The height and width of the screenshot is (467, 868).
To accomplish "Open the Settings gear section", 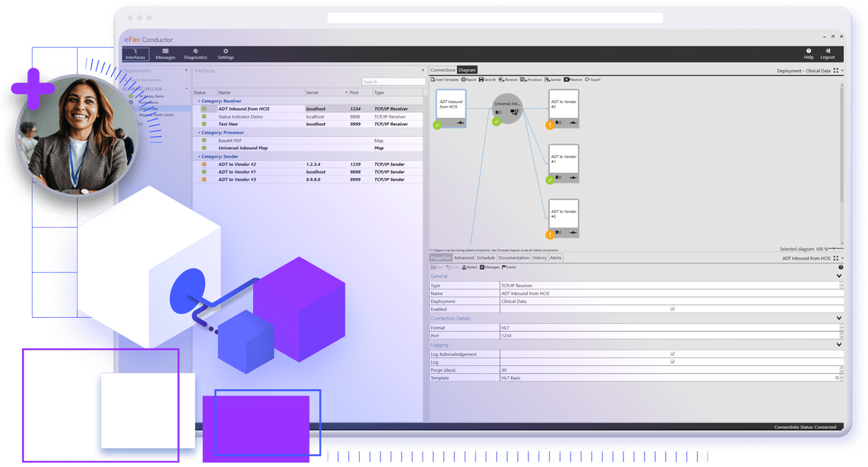I will 226,54.
